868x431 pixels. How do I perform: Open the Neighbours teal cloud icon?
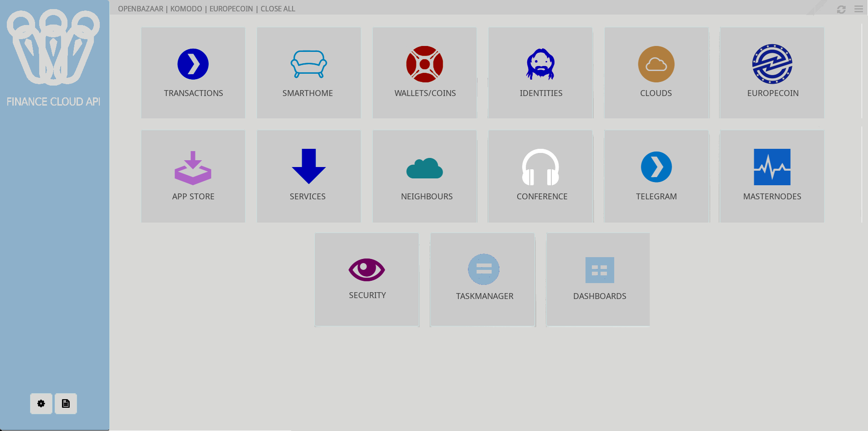point(425,168)
